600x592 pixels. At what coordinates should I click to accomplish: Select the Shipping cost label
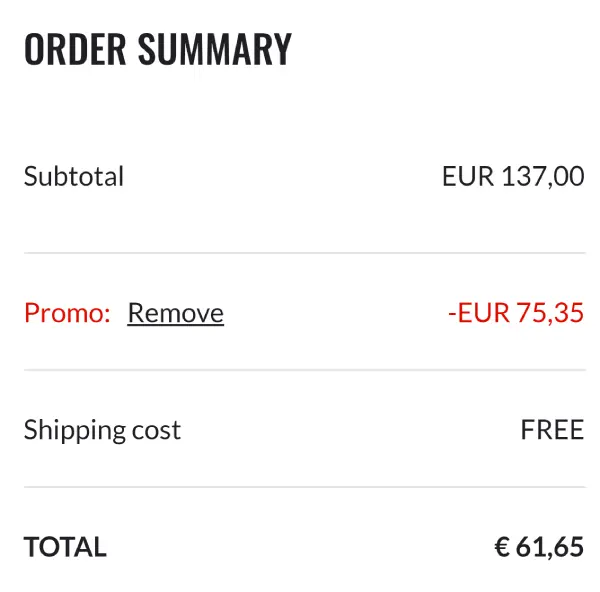pyautogui.click(x=102, y=430)
